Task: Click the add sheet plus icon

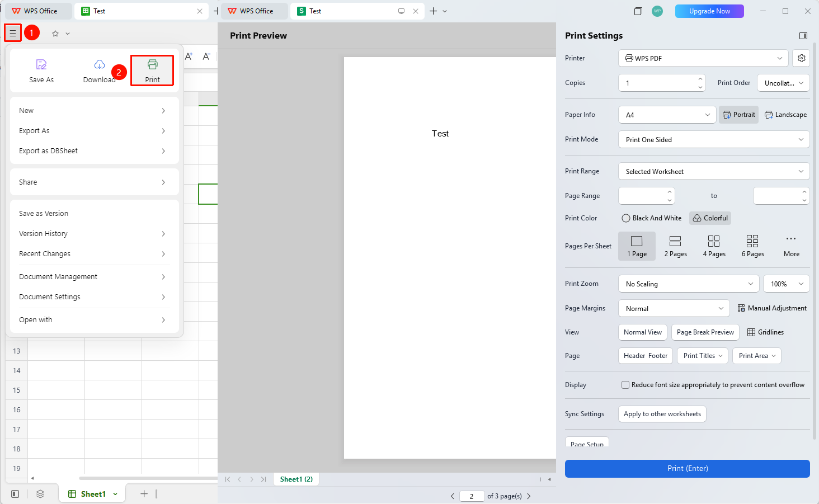Action: pyautogui.click(x=144, y=494)
